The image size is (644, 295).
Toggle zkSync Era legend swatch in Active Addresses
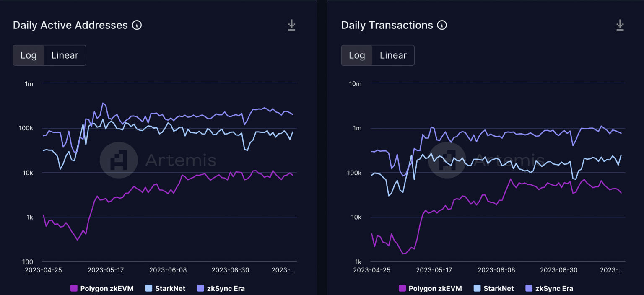[200, 288]
